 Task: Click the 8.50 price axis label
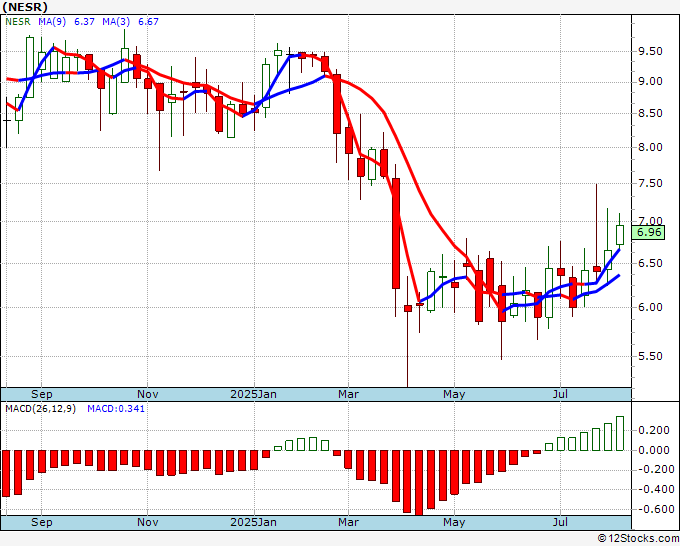pyautogui.click(x=650, y=113)
